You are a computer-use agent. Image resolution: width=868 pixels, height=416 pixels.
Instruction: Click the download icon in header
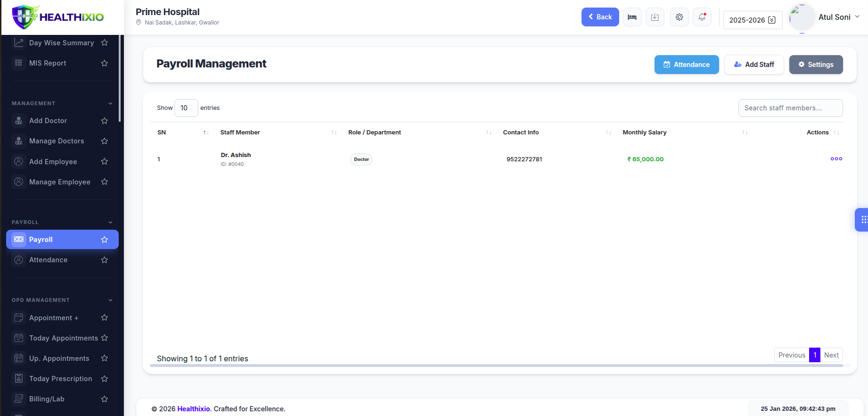655,17
